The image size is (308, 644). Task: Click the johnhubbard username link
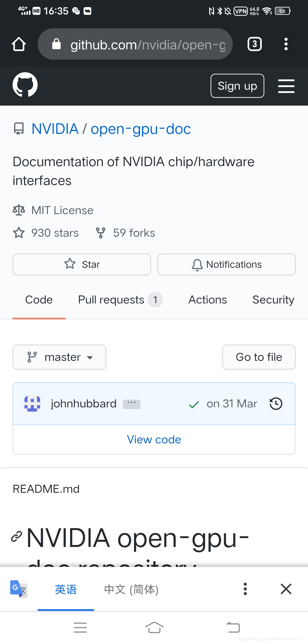click(x=84, y=404)
